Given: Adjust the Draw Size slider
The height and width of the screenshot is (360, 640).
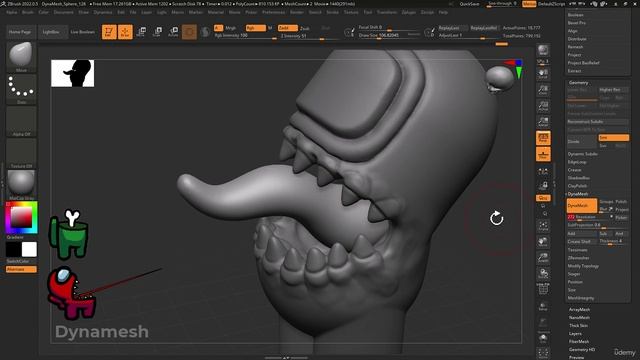Looking at the screenshot, I should (x=389, y=36).
